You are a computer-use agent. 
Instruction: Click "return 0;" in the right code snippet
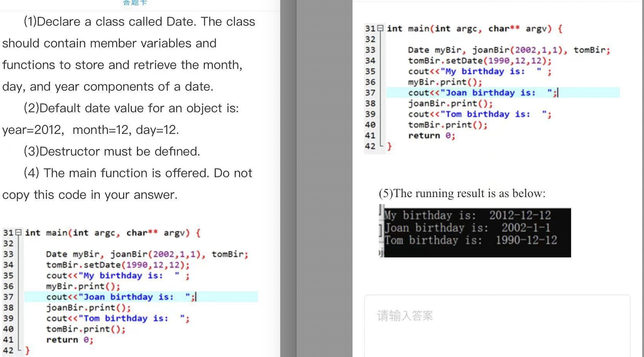tap(431, 135)
